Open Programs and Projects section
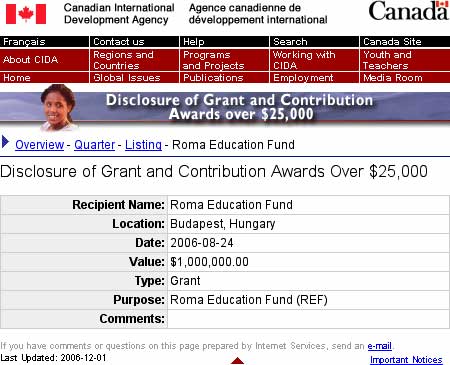The image size is (450, 365). coord(213,60)
